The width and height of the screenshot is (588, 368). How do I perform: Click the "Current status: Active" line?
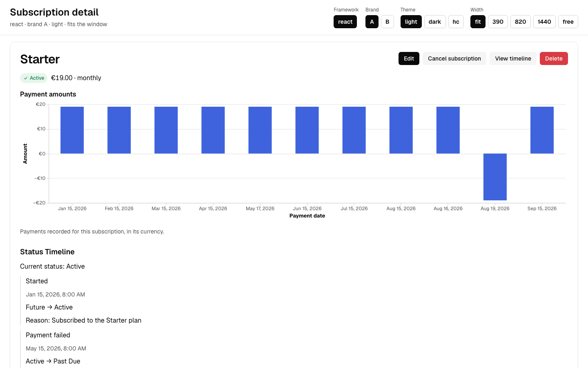(52, 267)
